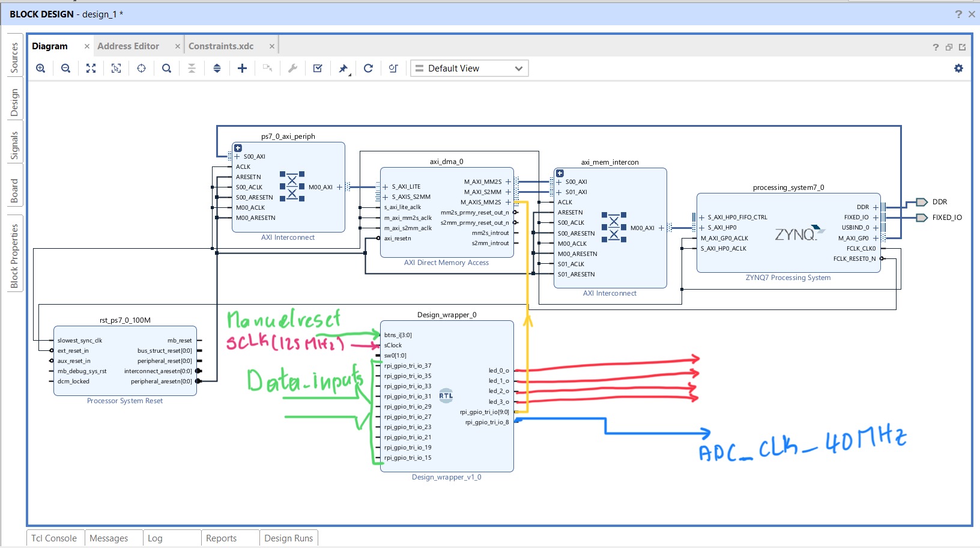Viewport: 980px width, 548px height.
Task: Select the rst_ps7_0_100M block title
Action: [125, 320]
